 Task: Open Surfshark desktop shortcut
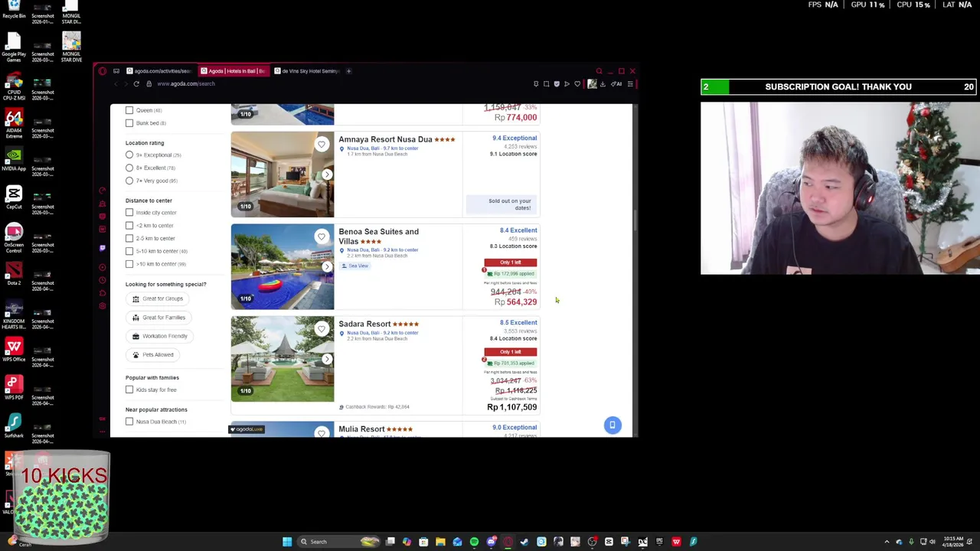[x=14, y=427]
